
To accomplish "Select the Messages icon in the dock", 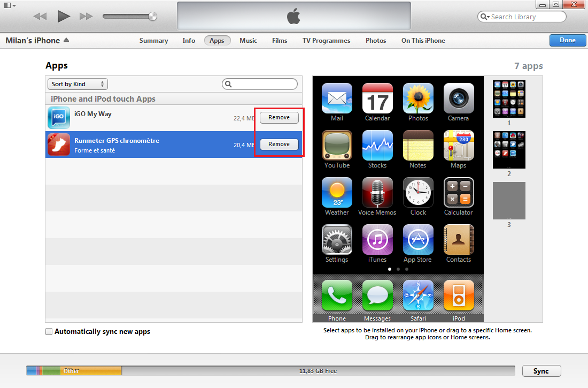I will pyautogui.click(x=377, y=295).
